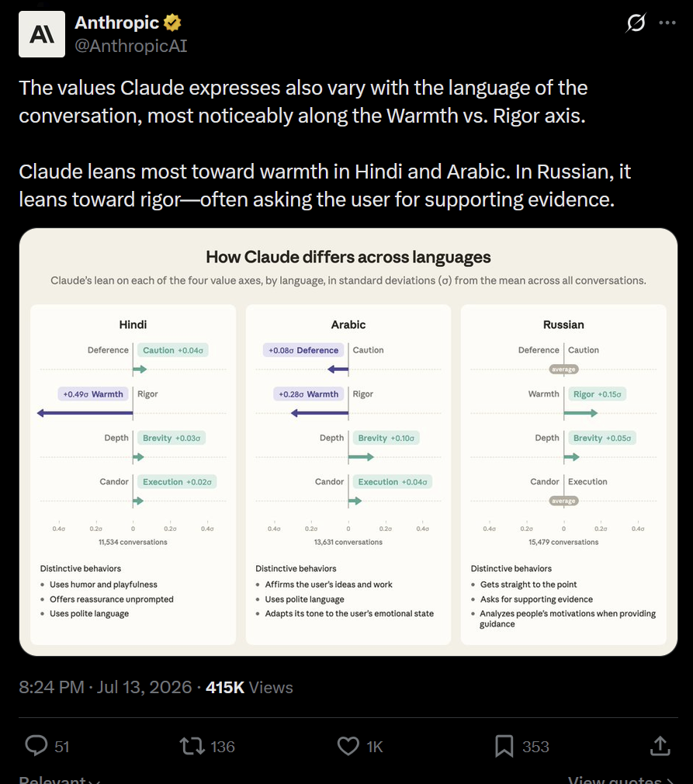Click the 415K Views count
The width and height of the screenshot is (693, 784).
point(249,687)
